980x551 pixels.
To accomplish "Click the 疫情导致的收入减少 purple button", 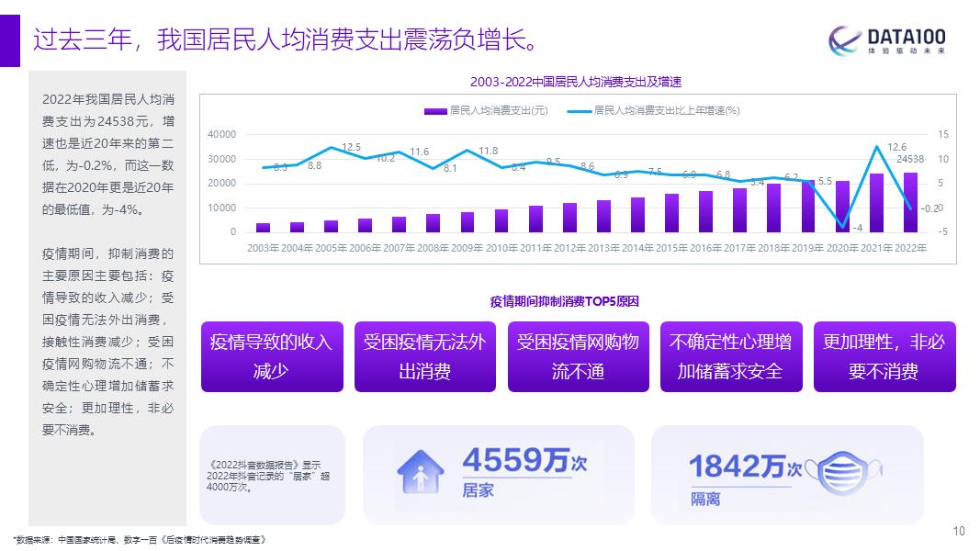I will tap(271, 357).
